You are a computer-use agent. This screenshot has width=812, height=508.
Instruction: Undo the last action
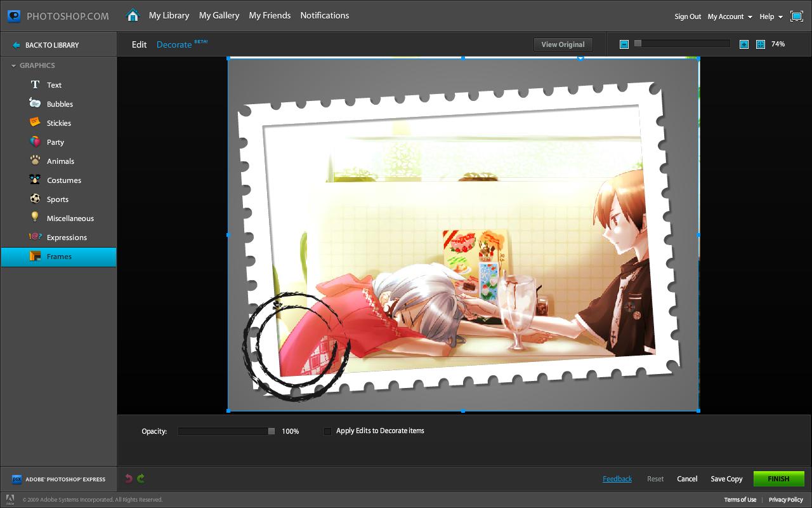click(x=129, y=479)
